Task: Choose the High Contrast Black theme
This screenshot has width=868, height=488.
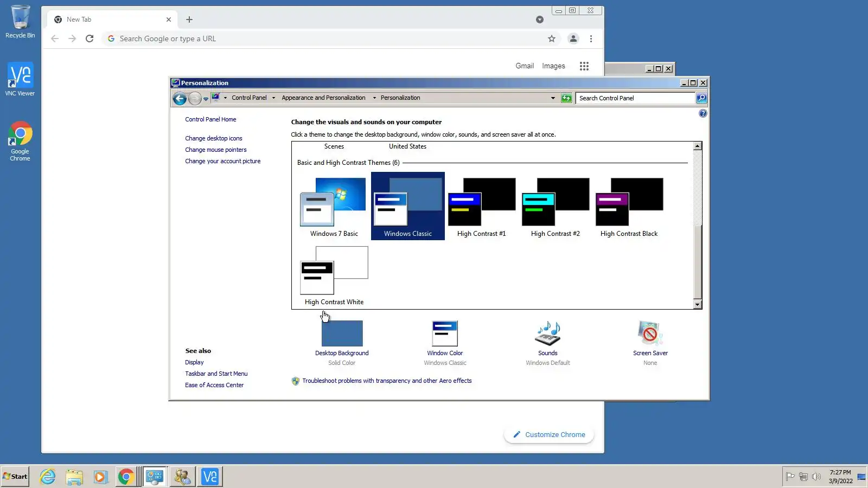Action: tap(629, 207)
